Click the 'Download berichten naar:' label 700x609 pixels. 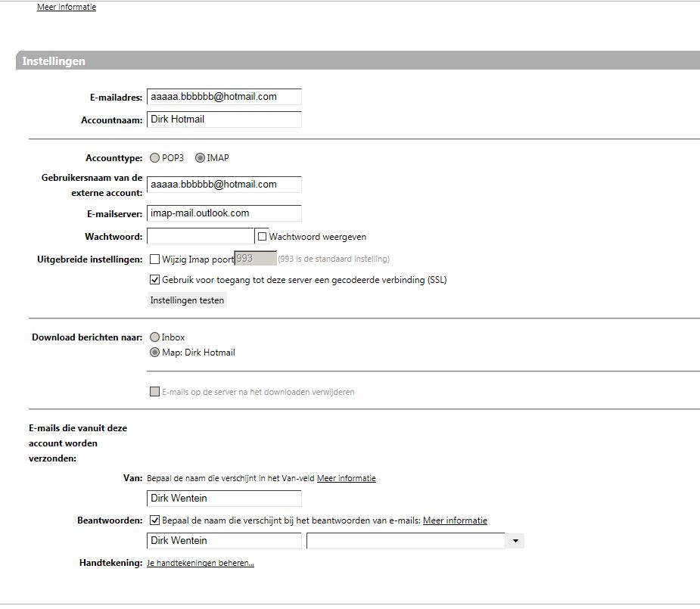(87, 337)
